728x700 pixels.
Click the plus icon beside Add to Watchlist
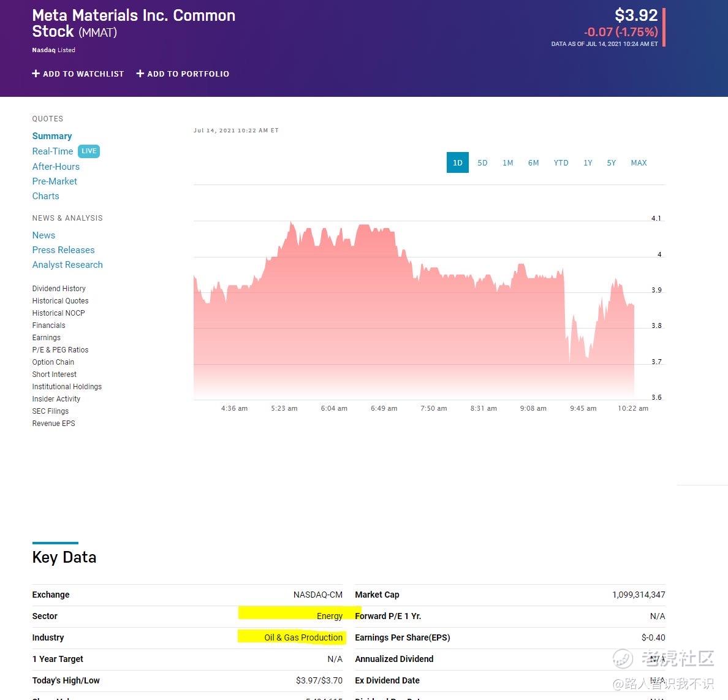(x=36, y=74)
